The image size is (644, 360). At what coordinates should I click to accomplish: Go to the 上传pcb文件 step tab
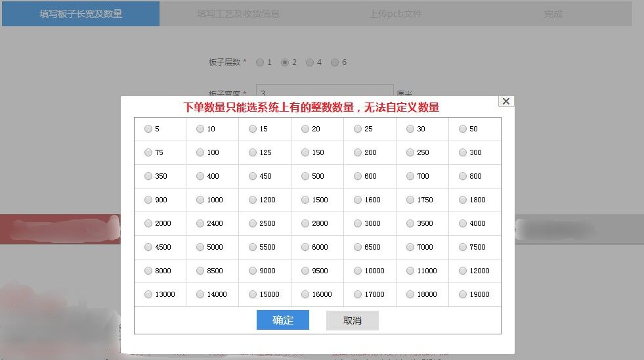point(396,14)
